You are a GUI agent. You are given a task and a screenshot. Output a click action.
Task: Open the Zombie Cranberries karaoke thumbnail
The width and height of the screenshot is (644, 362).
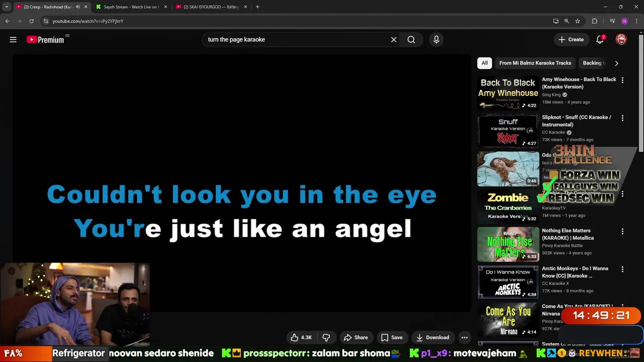[508, 206]
